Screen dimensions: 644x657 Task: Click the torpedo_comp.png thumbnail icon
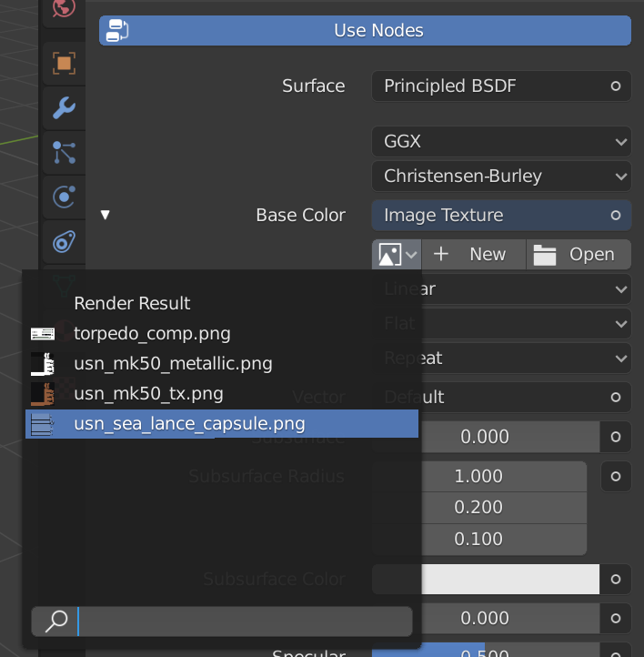pos(43,334)
